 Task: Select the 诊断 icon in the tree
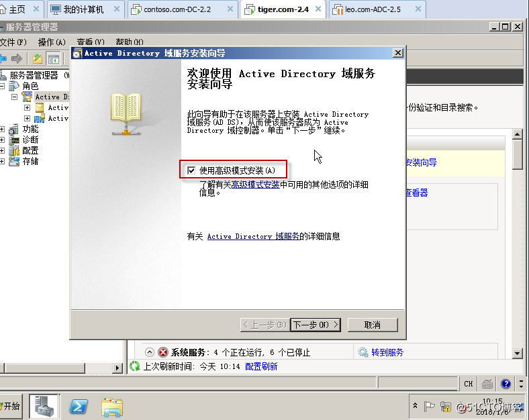(14, 140)
